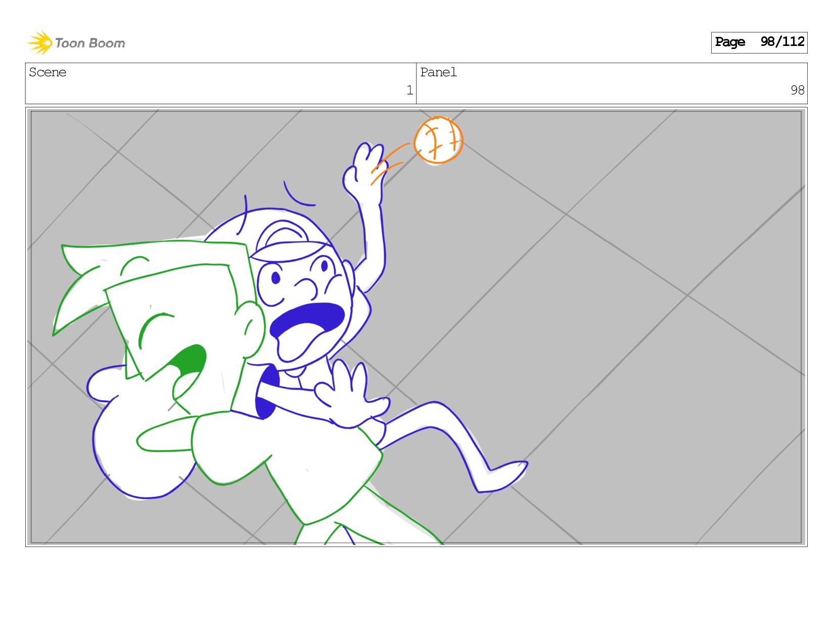This screenshot has height=644, width=834.
Task: Click the scene number 1 value
Action: (x=409, y=90)
